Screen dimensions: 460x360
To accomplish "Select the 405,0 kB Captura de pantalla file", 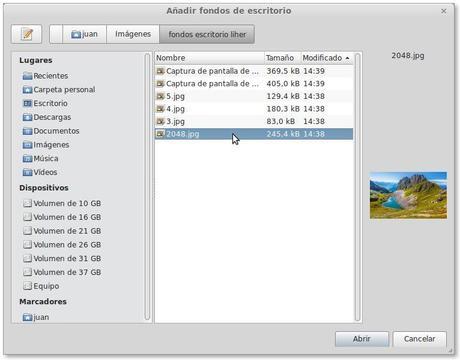I will pos(254,84).
